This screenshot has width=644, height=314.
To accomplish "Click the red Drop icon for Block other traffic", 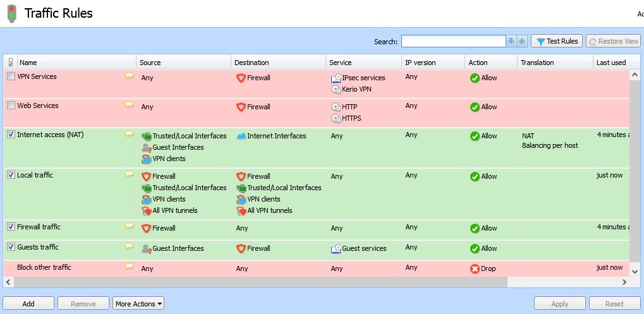I will (x=475, y=269).
